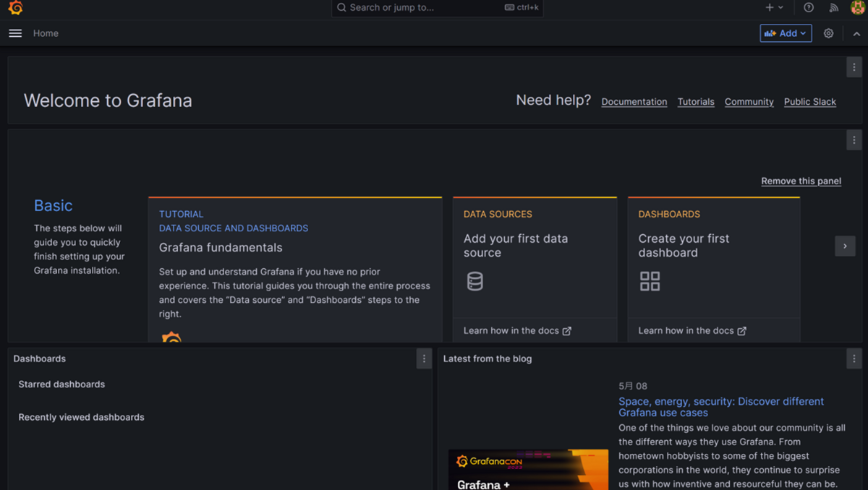Open the Space, energy, security blog article

721,407
